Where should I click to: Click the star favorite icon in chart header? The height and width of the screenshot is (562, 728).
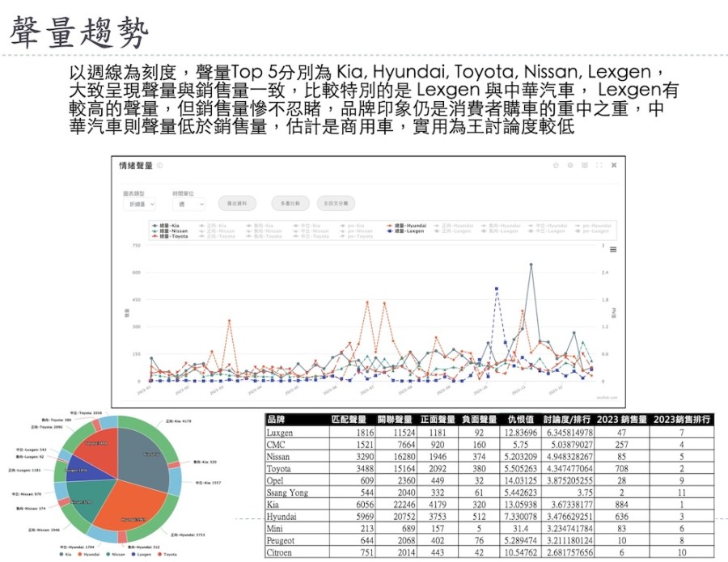556,165
